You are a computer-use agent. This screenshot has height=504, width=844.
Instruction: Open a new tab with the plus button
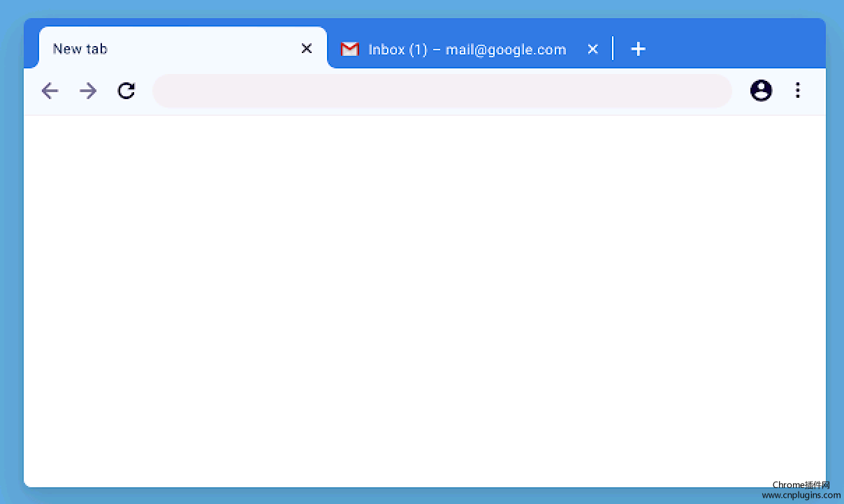point(638,49)
